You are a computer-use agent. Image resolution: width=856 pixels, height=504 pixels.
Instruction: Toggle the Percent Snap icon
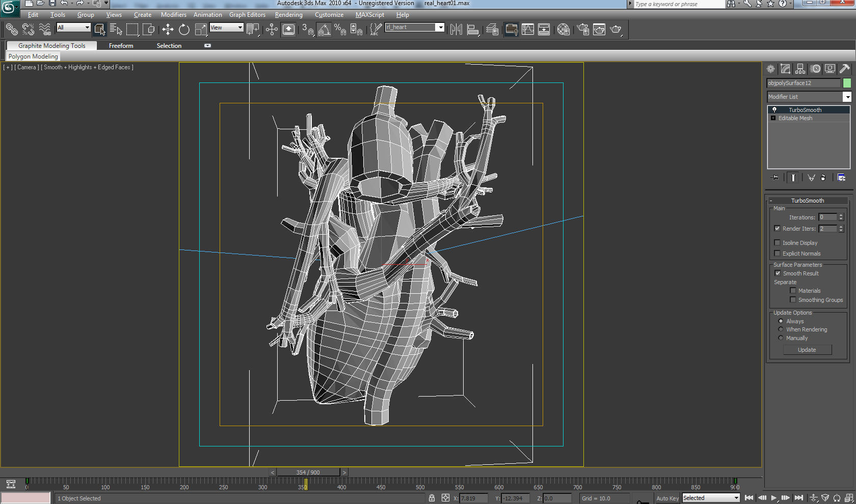pyautogui.click(x=340, y=30)
